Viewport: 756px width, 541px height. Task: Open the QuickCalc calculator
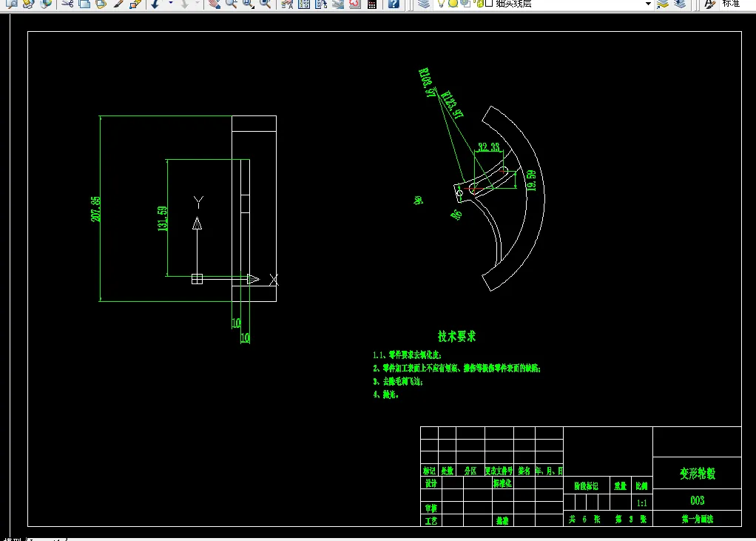pos(372,4)
